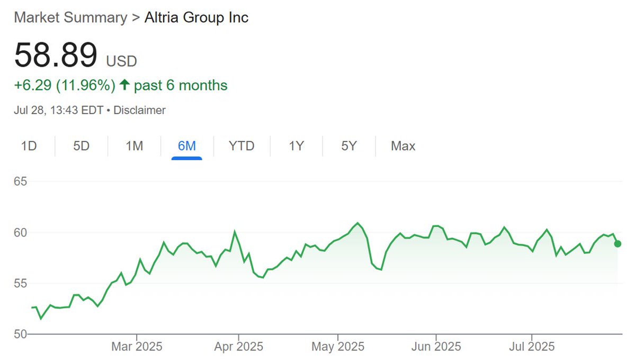Click the Jul 2025 axis label
This screenshot has width=635, height=364.
532,347
